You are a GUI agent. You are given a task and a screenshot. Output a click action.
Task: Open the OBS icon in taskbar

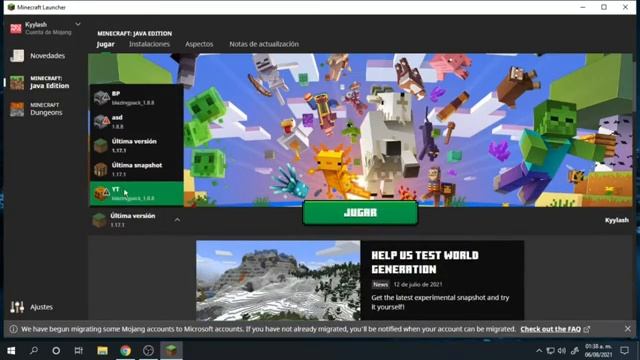pos(149,350)
